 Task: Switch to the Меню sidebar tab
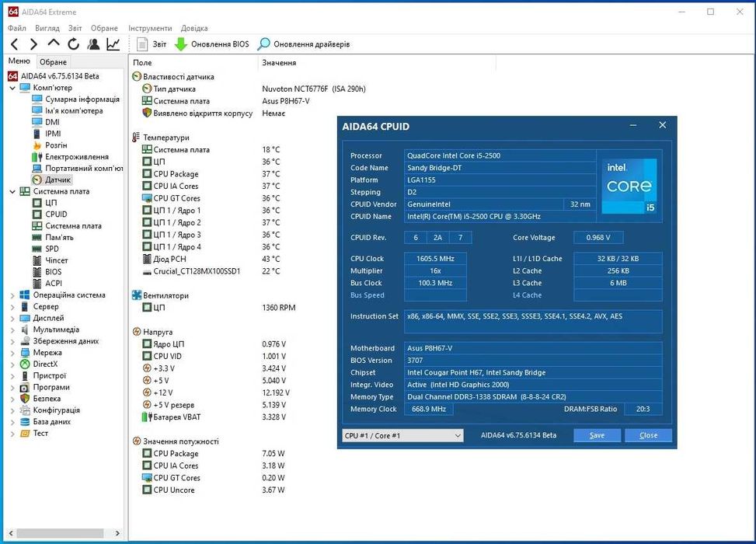click(x=19, y=61)
